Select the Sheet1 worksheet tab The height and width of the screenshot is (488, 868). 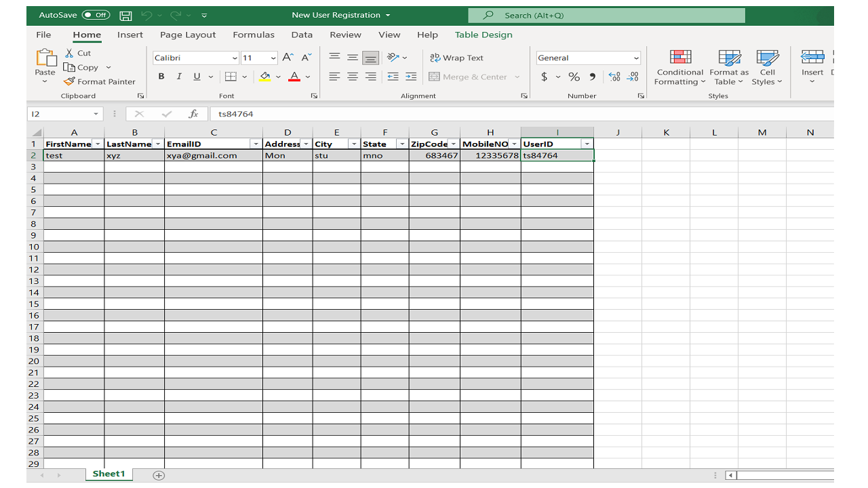click(108, 474)
